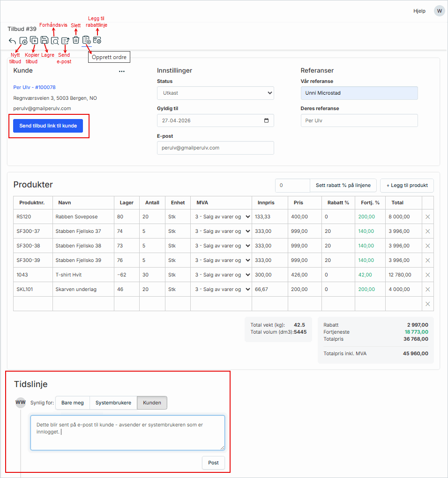Image resolution: width=448 pixels, height=478 pixels.
Task: Remove the RS120 Rabben Sovepose row
Action: click(x=427, y=217)
